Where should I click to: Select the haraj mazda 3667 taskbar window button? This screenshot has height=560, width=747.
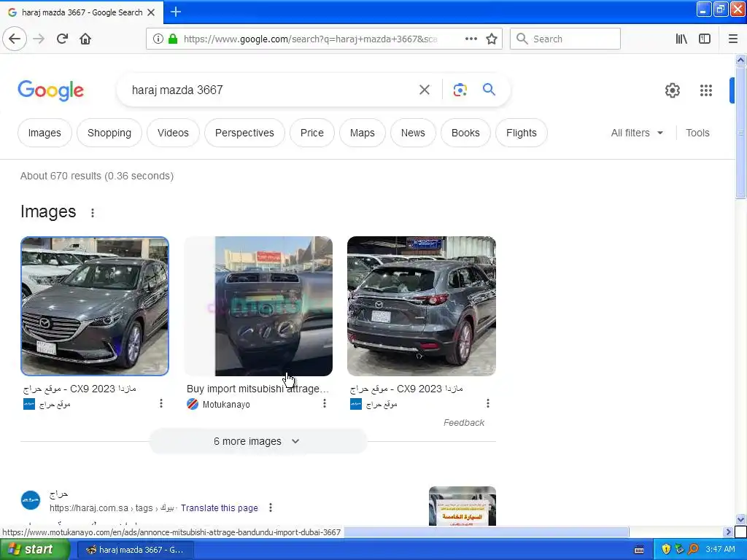[134, 550]
